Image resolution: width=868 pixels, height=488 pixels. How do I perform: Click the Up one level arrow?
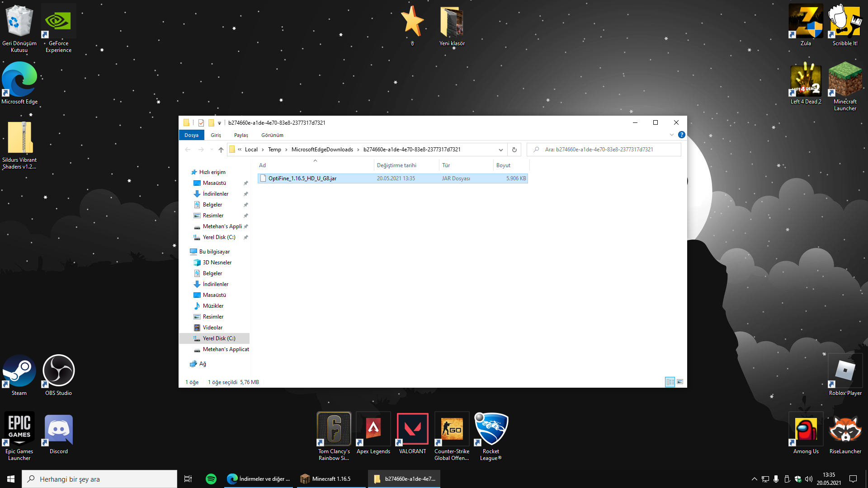[x=221, y=150]
